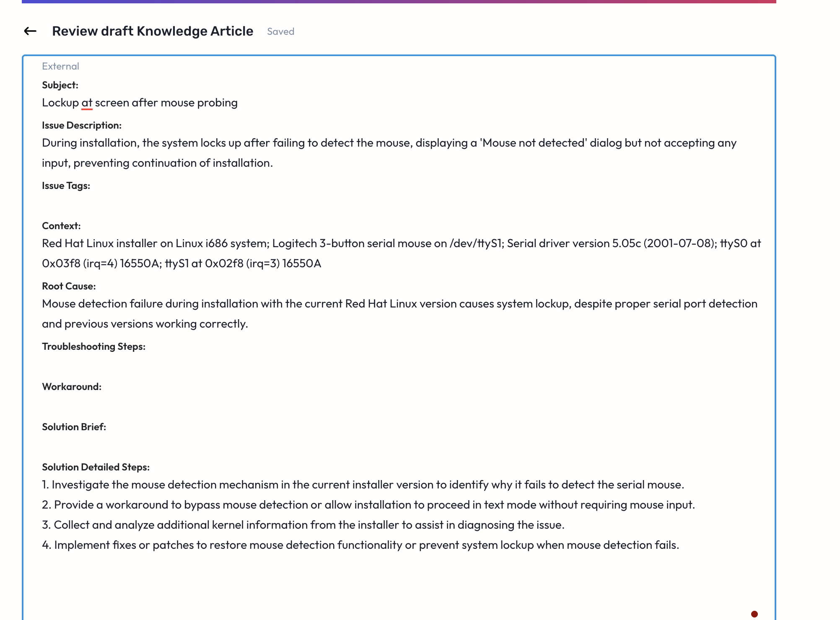The image size is (840, 620).
Task: Click the Saved status label
Action: pos(280,31)
